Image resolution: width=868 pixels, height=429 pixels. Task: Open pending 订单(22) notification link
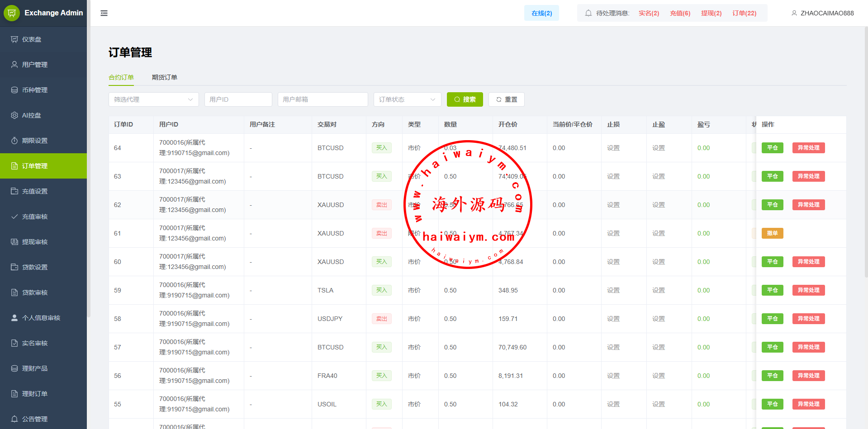[x=744, y=13]
